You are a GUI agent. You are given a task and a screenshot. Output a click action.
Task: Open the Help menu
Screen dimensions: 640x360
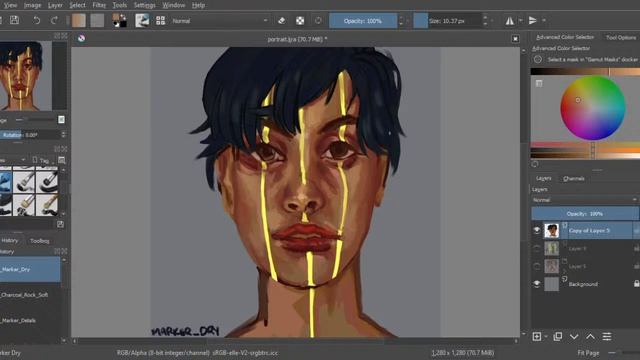(x=198, y=5)
